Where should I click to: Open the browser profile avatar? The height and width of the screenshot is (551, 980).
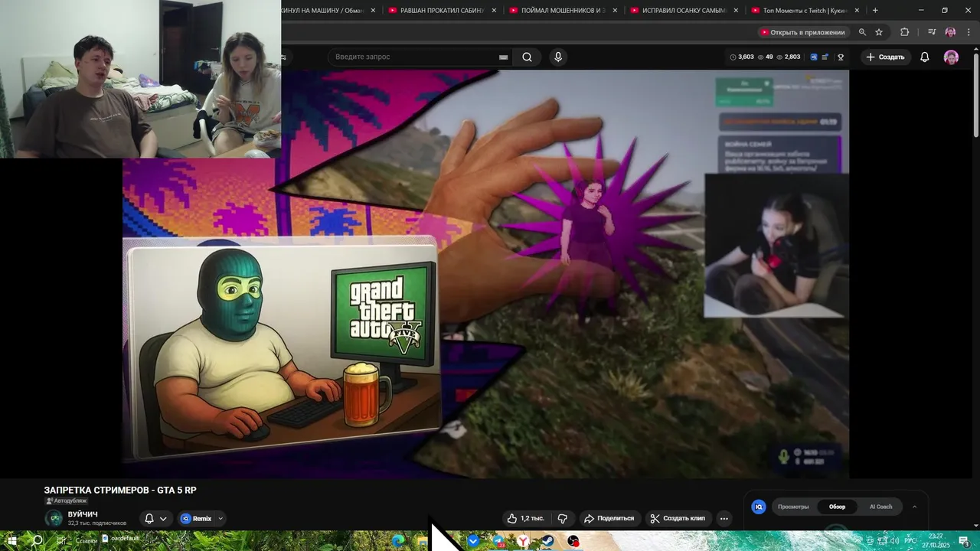tap(950, 32)
